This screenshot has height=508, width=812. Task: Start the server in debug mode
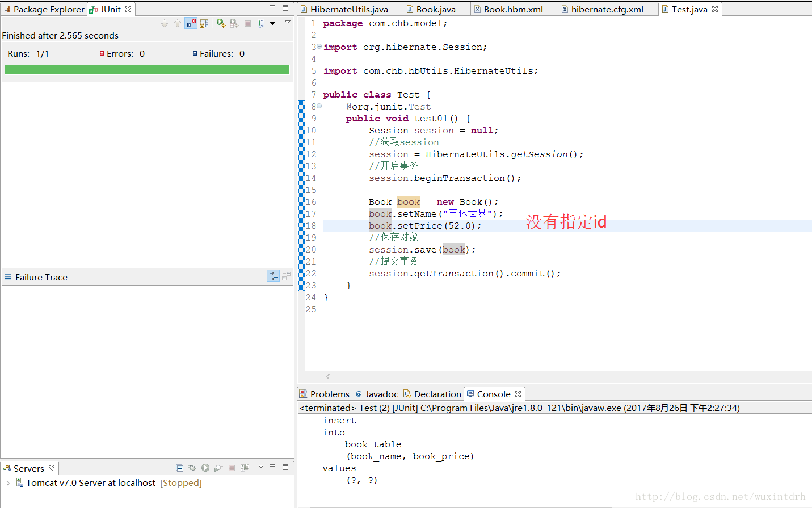tap(193, 468)
